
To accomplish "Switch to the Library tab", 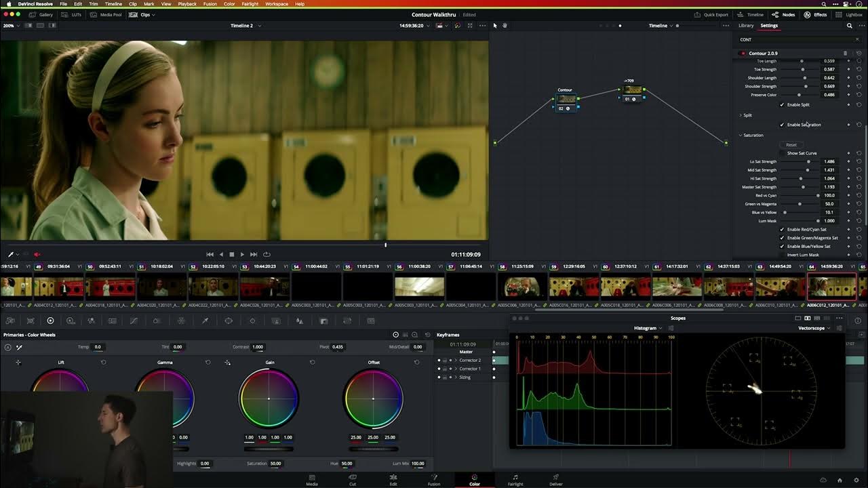I will (746, 25).
